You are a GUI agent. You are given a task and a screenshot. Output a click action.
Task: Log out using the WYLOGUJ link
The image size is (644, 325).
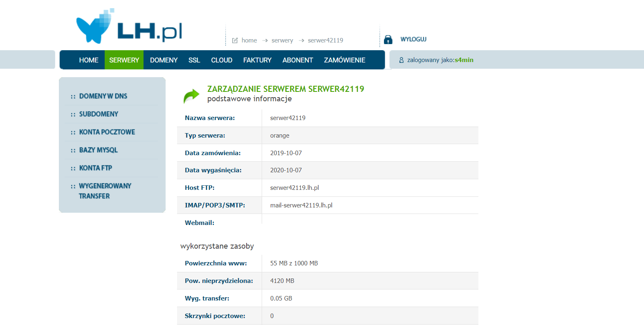coord(413,39)
